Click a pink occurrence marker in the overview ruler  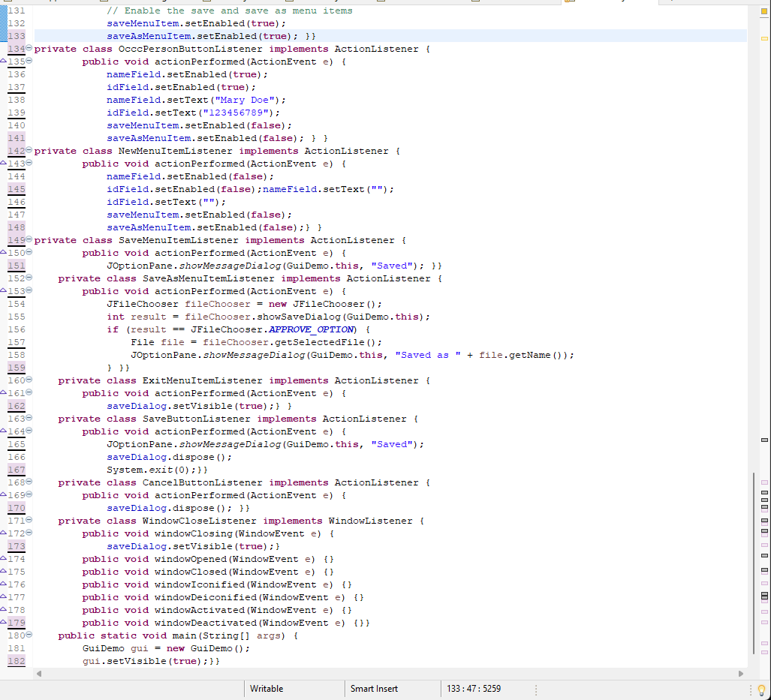pos(763,484)
